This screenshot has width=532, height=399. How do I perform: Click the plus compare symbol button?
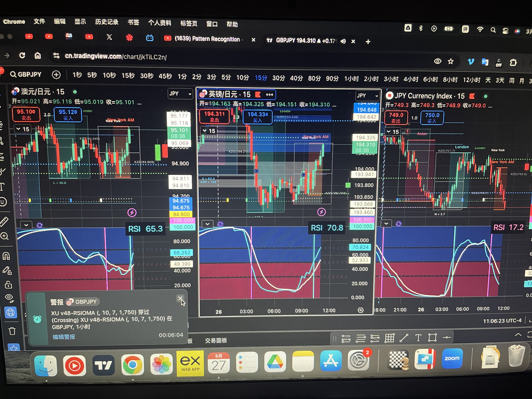click(x=56, y=75)
